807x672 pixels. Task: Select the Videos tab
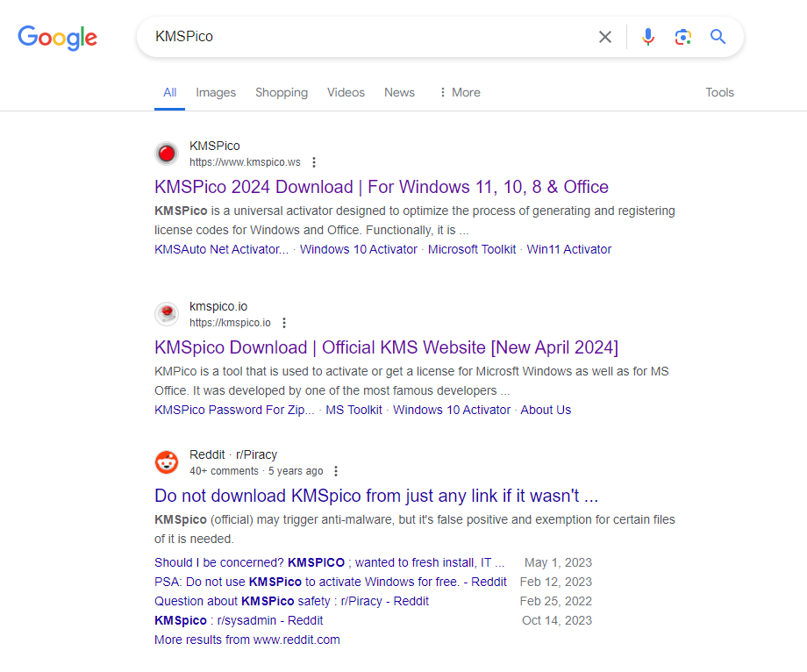coord(346,92)
